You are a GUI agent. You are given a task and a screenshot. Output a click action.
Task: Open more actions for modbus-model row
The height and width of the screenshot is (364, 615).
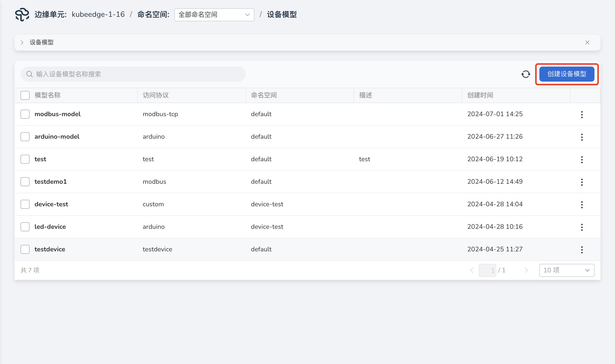pyautogui.click(x=582, y=114)
